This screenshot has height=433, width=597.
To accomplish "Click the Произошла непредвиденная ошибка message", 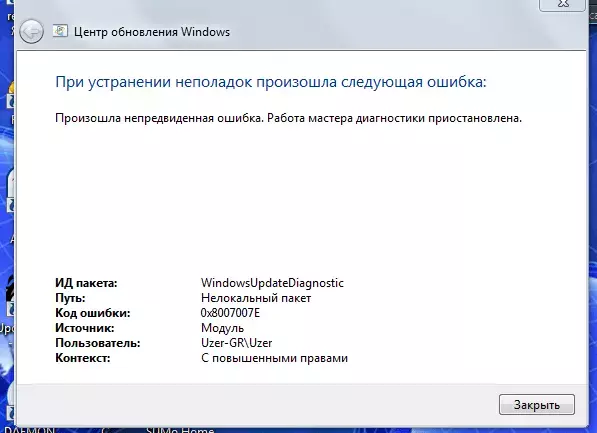I will tap(288, 118).
